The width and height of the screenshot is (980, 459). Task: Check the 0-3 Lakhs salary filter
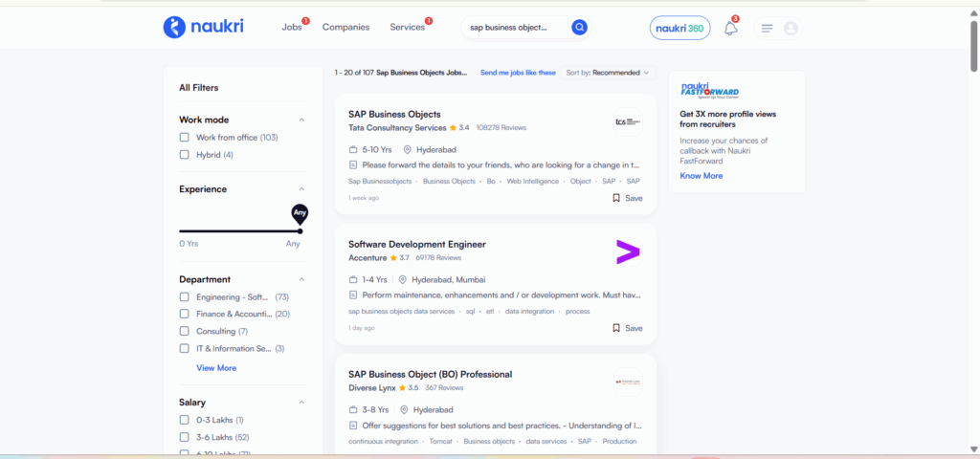(x=185, y=420)
